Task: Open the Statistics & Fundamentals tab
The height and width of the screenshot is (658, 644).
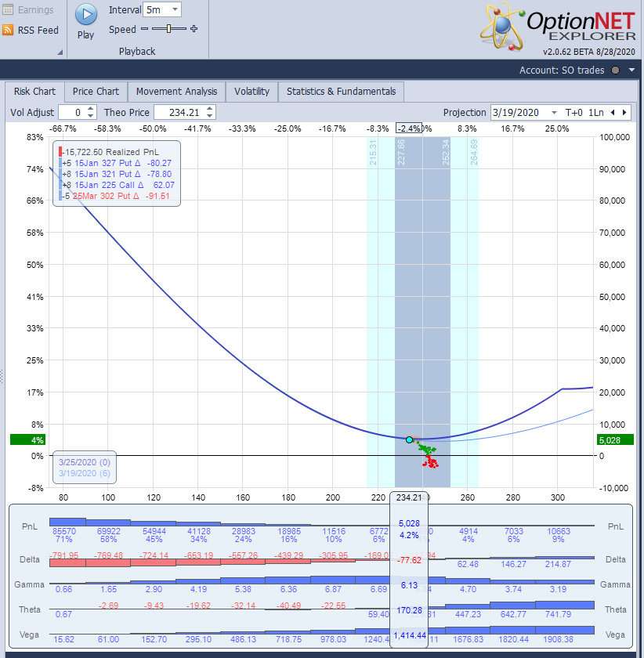Action: click(x=342, y=92)
